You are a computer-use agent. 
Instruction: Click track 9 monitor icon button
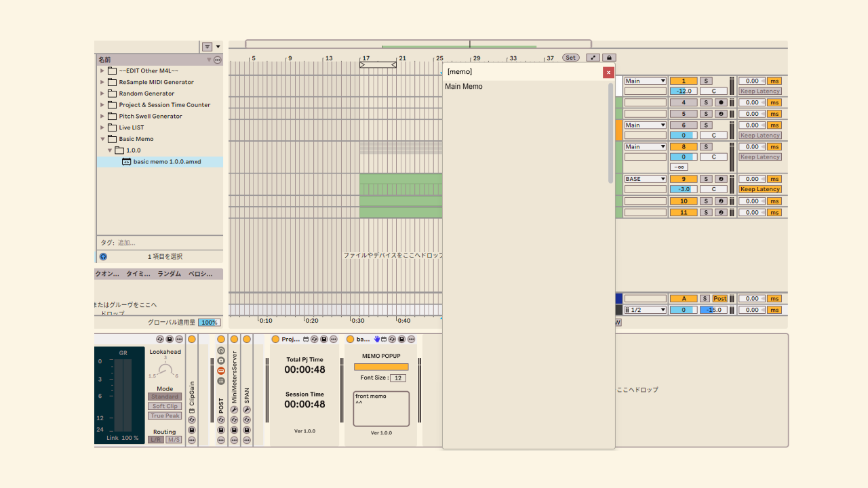tap(722, 179)
